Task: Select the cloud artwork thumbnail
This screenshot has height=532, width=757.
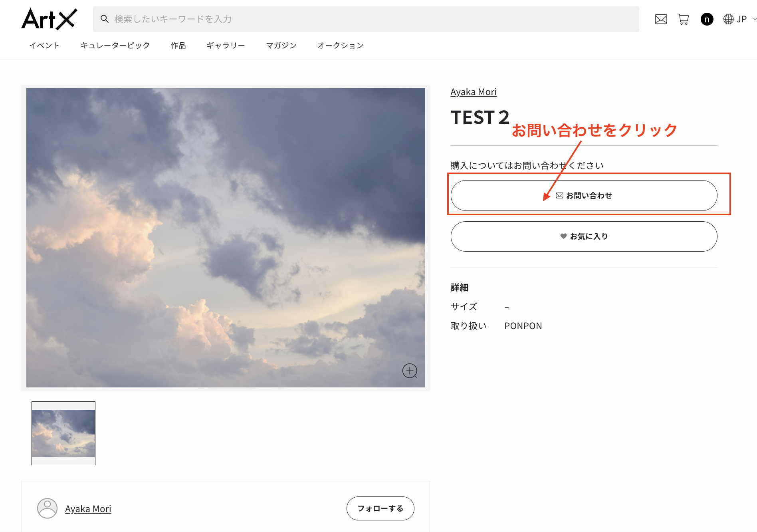Action: (x=63, y=433)
